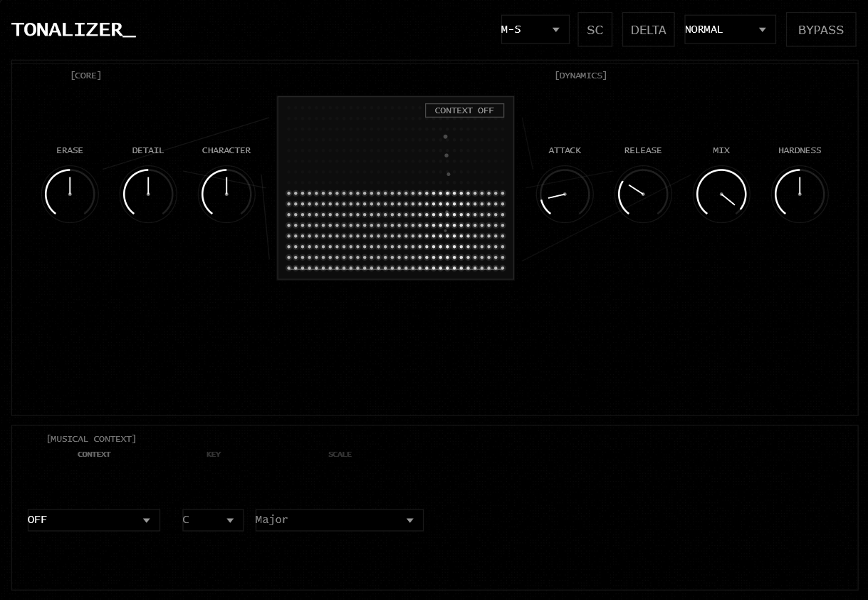This screenshot has width=868, height=600.
Task: Click the CHARACTER knob
Action: (x=226, y=194)
